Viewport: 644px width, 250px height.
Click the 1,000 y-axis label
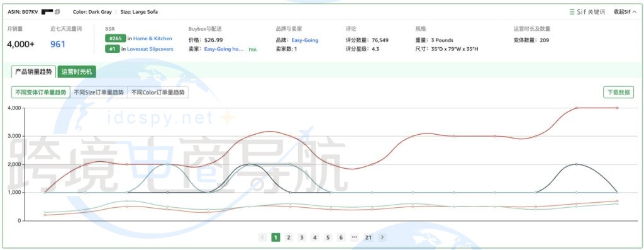(14, 193)
